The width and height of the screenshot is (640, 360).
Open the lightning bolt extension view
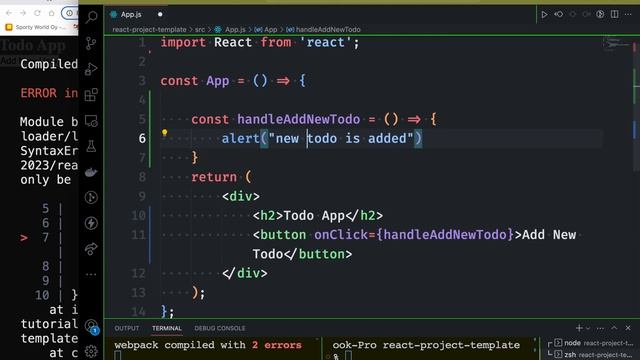point(91,223)
